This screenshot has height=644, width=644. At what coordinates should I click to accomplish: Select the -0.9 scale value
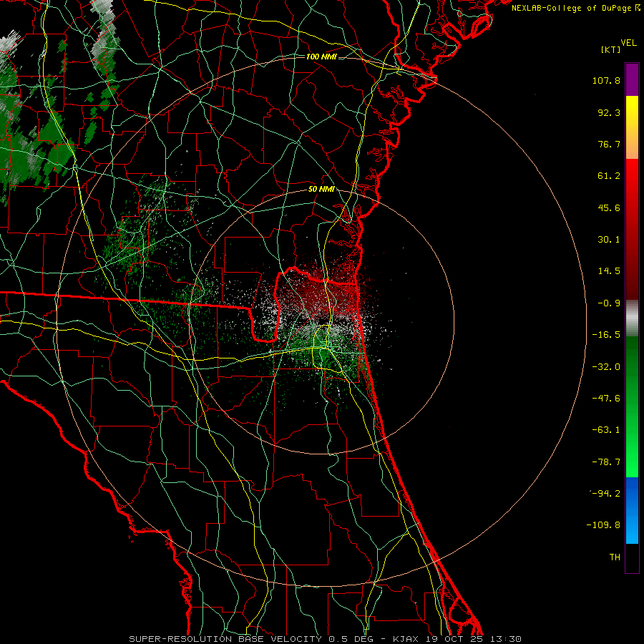coord(609,303)
